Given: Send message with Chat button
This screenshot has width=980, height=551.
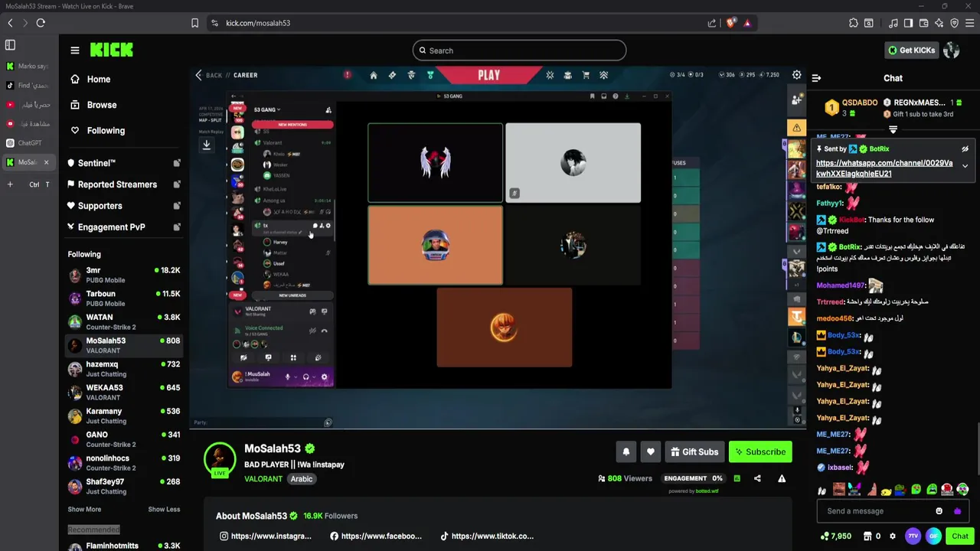Looking at the screenshot, I should coord(960,536).
